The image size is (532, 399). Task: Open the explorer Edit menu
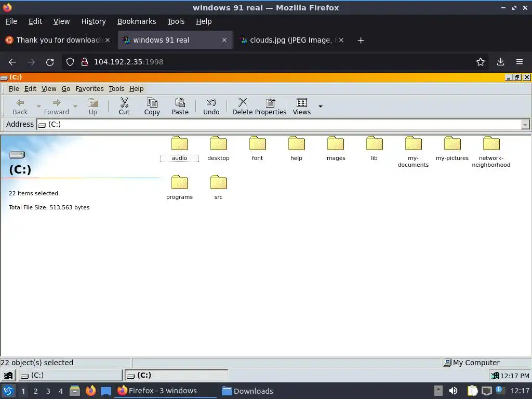tap(30, 88)
